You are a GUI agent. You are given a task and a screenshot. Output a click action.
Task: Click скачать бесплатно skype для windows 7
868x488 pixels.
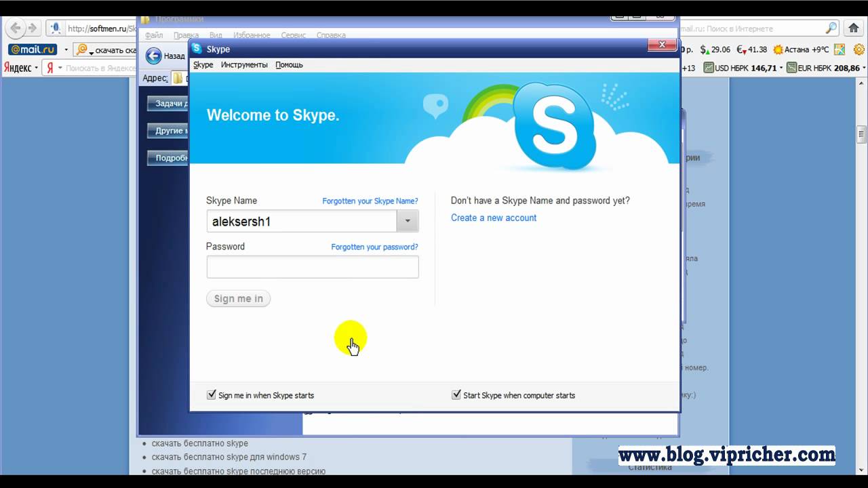[x=229, y=457]
